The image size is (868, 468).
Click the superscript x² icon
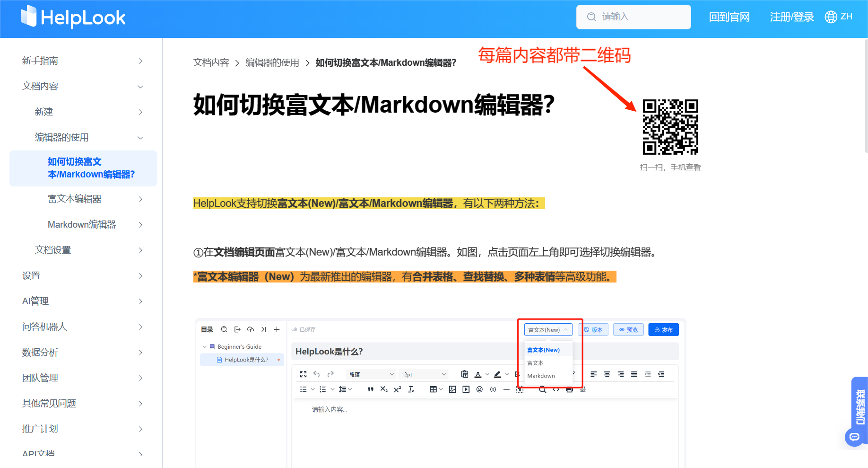coord(397,389)
